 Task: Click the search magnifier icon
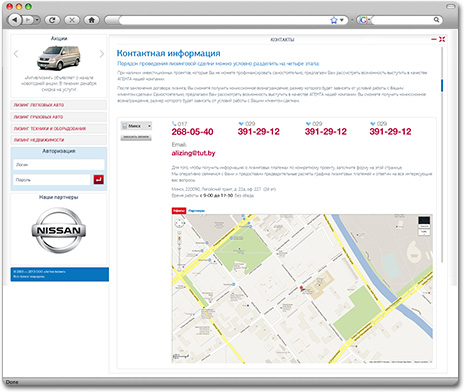[436, 20]
